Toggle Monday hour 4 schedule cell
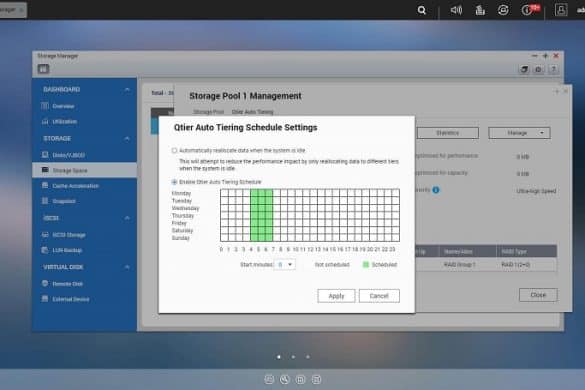The height and width of the screenshot is (390, 585). [x=254, y=193]
